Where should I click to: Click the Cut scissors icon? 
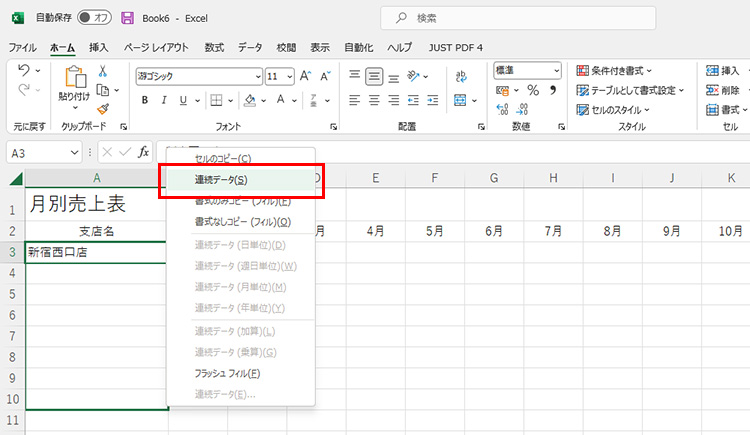click(102, 71)
